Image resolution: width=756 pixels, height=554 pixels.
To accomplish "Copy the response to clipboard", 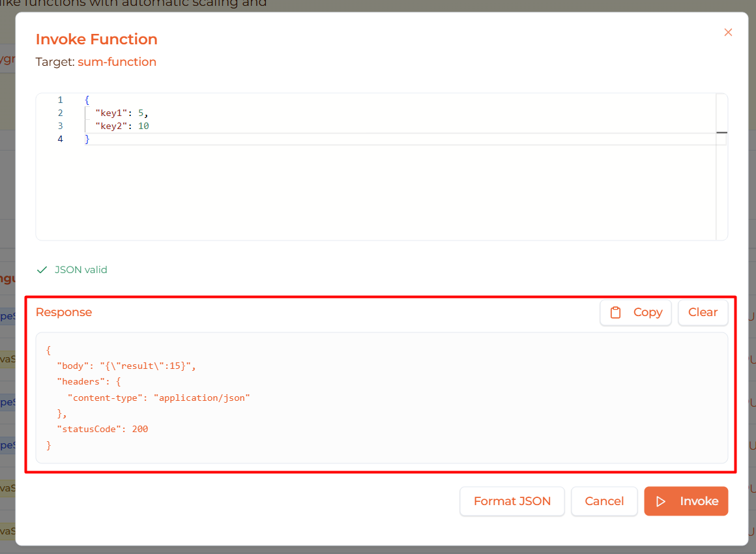I will [x=635, y=312].
